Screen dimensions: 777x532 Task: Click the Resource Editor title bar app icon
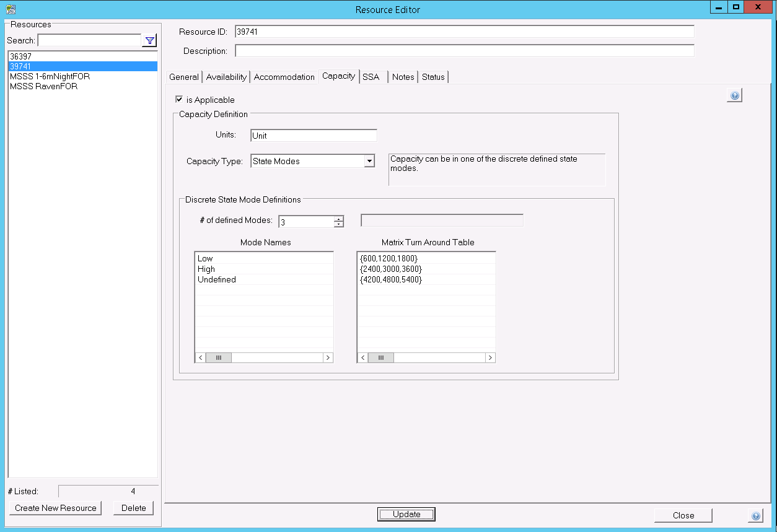[11, 9]
